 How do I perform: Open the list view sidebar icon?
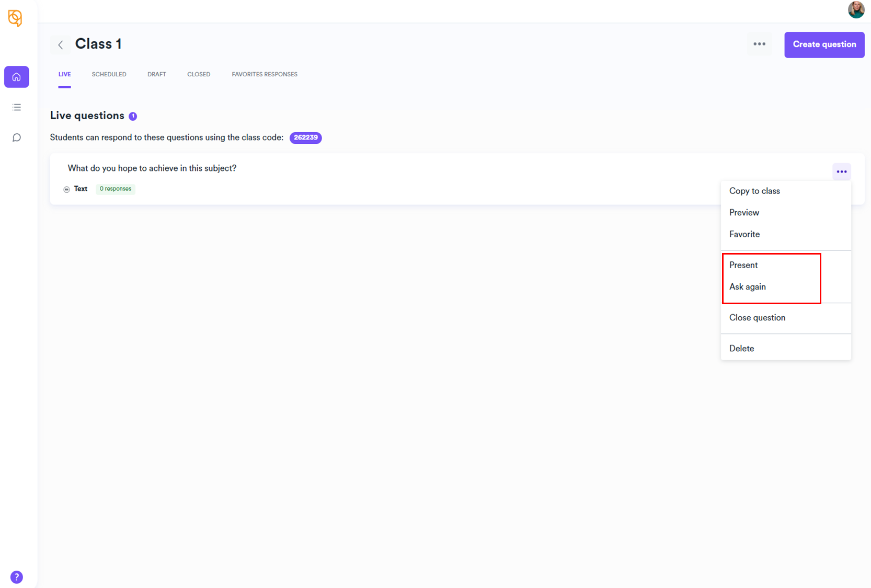(x=17, y=107)
